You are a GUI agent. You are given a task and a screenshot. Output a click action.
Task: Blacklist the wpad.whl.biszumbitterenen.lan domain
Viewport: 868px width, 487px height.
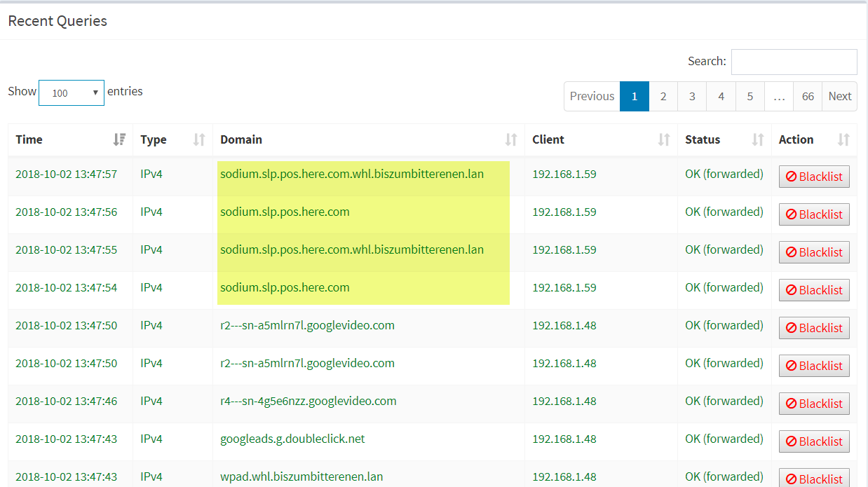[814, 479]
